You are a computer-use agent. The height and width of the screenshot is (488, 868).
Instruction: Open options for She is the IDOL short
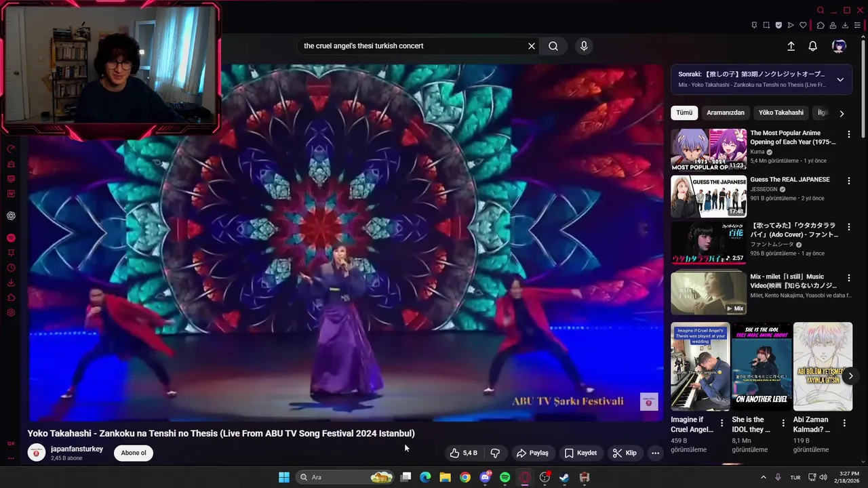tap(783, 423)
